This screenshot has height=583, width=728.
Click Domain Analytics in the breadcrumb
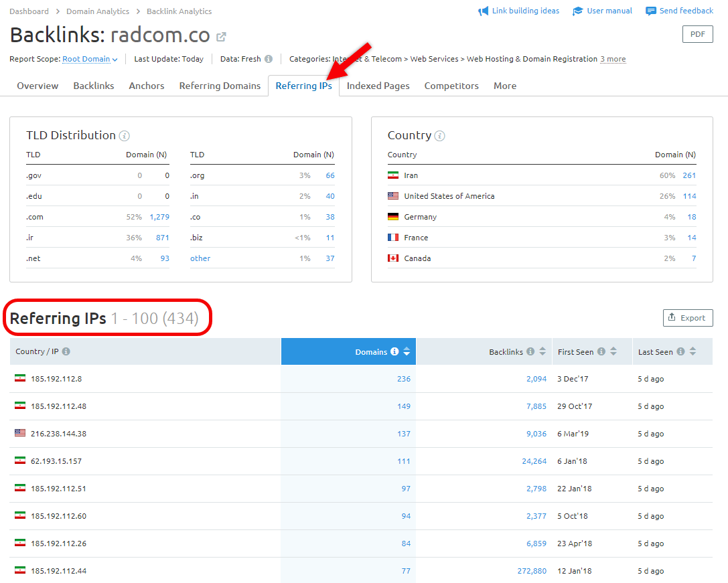98,11
